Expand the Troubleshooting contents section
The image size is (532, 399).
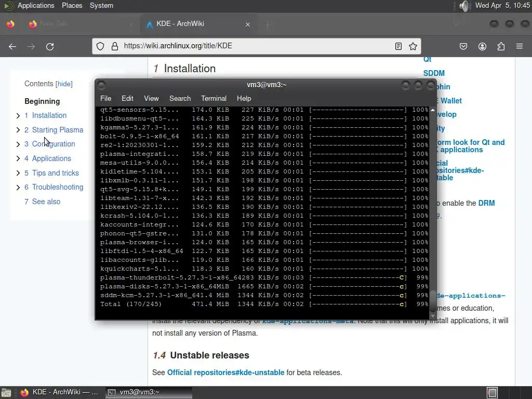tap(18, 187)
